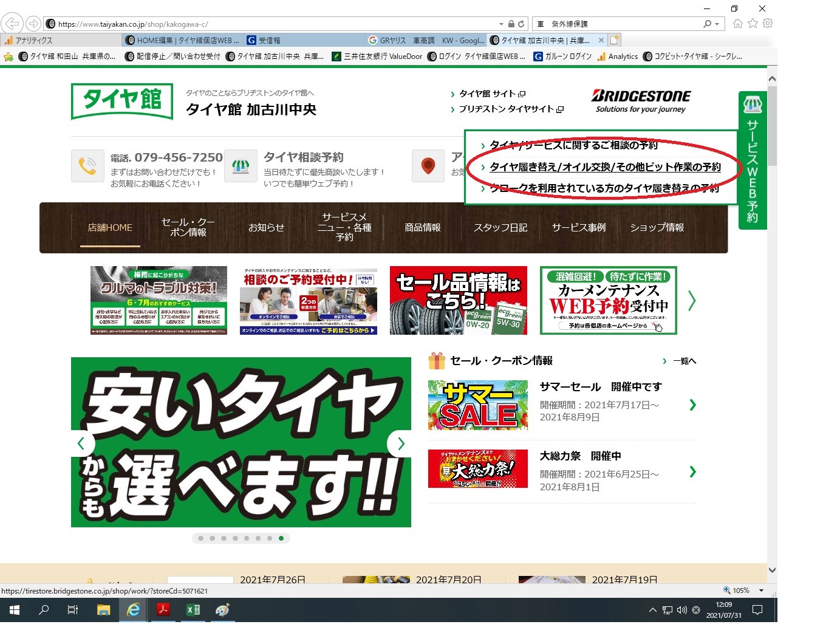Open the ブリヂストン タイヤサイト link
840x630 pixels.
[x=511, y=109]
